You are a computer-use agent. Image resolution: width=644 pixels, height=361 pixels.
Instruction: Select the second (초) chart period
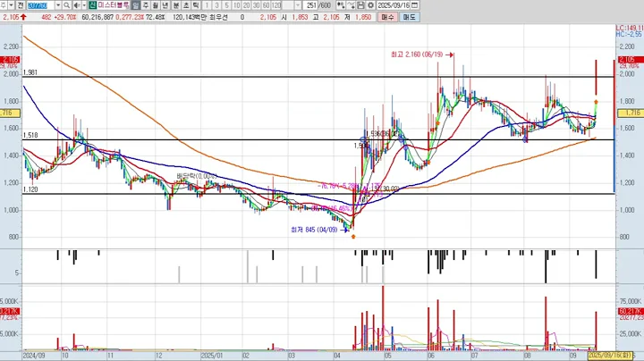click(186, 5)
